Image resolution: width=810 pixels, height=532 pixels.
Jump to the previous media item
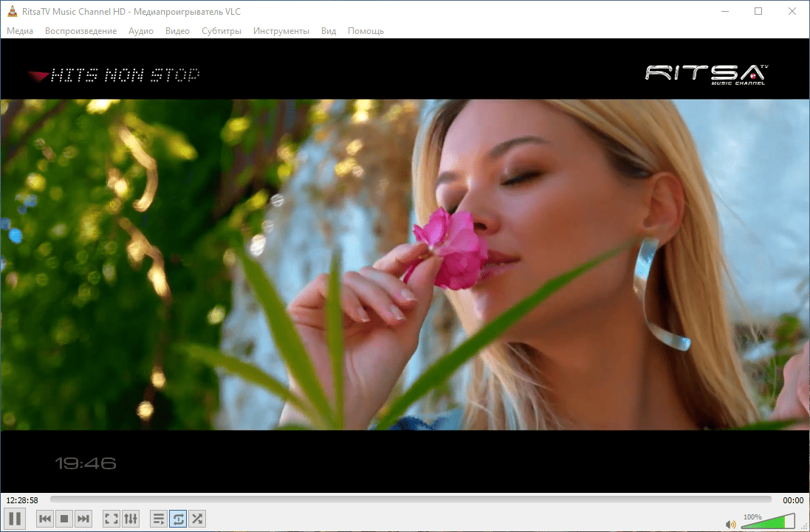coord(45,519)
